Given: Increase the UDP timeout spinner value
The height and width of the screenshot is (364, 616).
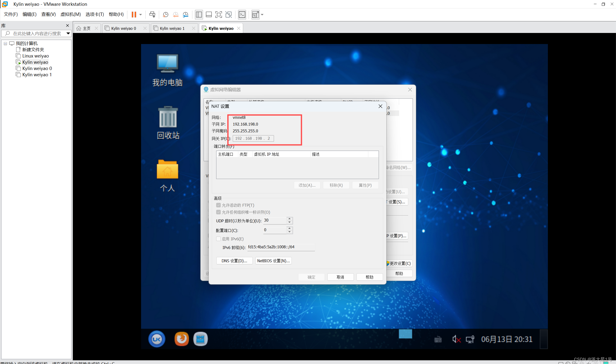Looking at the screenshot, I should (x=290, y=218).
